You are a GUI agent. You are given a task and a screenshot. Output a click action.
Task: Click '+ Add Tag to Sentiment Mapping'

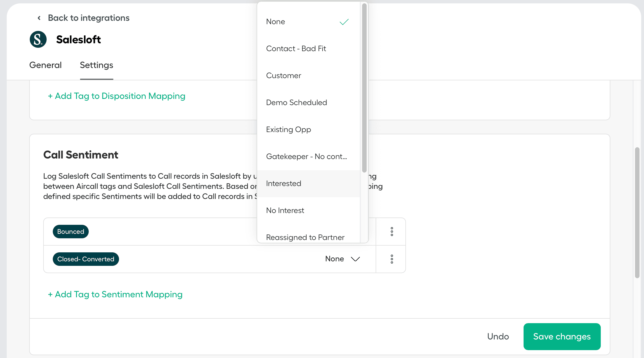[115, 294]
